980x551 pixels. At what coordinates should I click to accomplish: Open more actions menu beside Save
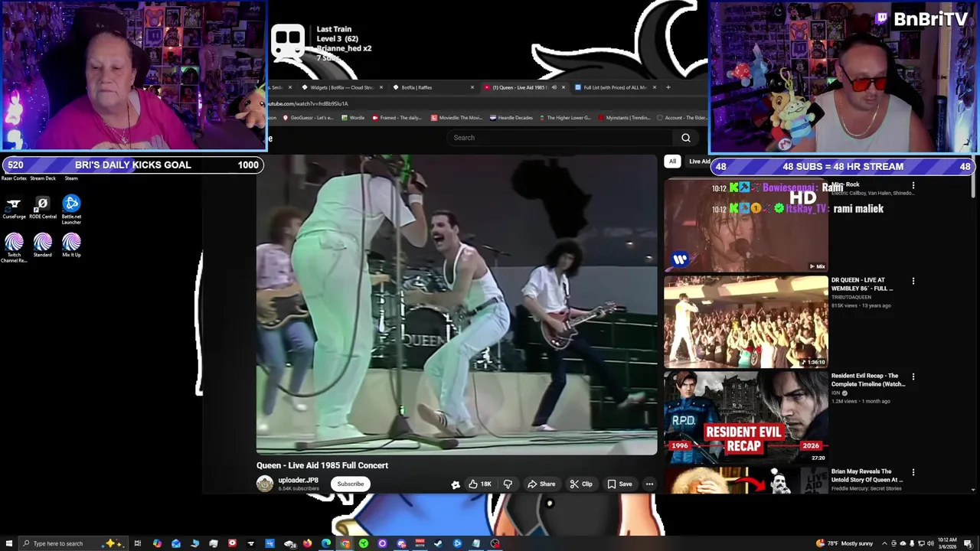[x=649, y=484]
